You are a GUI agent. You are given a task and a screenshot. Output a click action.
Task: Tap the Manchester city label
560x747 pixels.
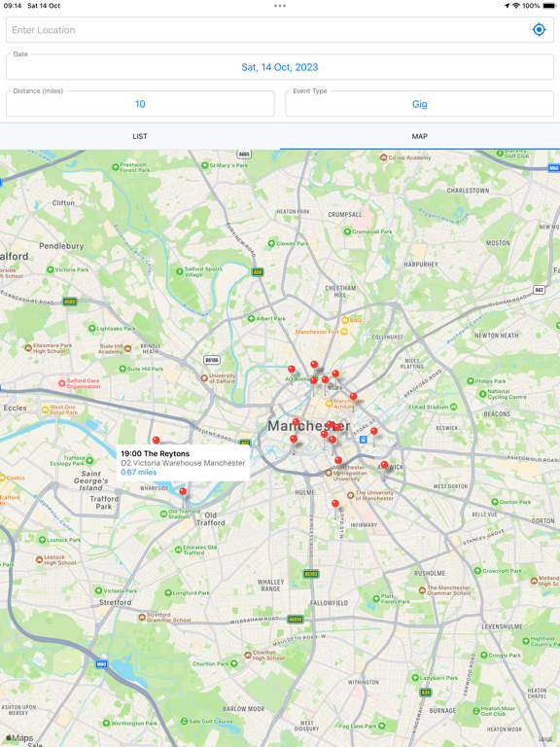point(308,426)
